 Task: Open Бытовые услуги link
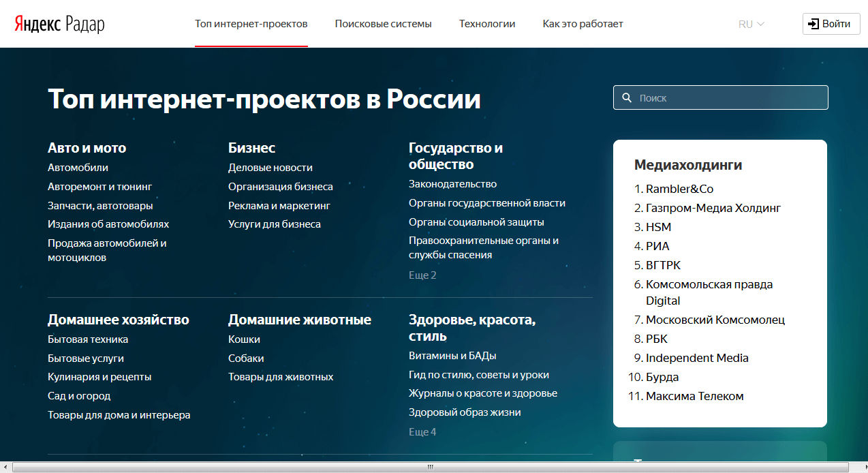86,358
